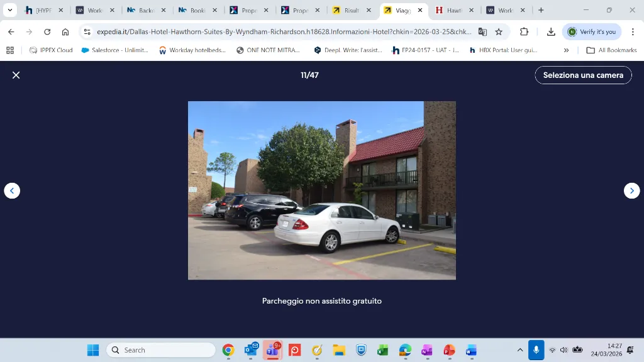Go to the next gallery photo

point(631,191)
